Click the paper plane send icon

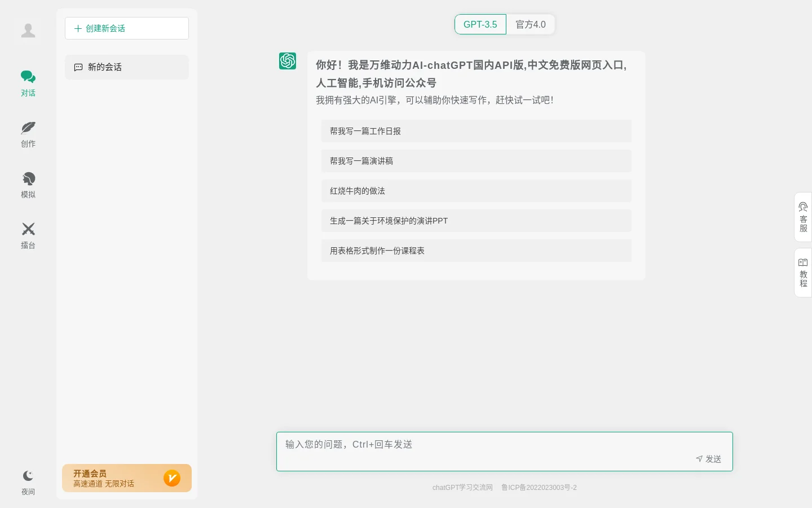[x=699, y=459]
